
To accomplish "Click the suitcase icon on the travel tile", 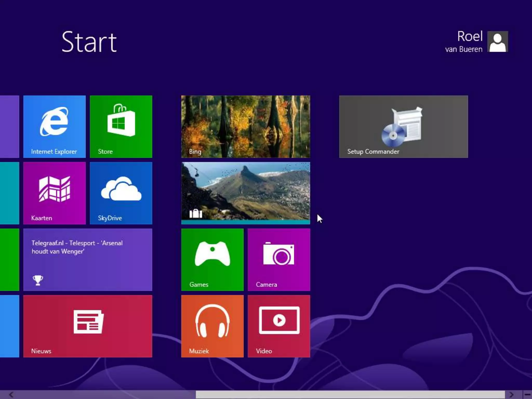I will [x=196, y=213].
